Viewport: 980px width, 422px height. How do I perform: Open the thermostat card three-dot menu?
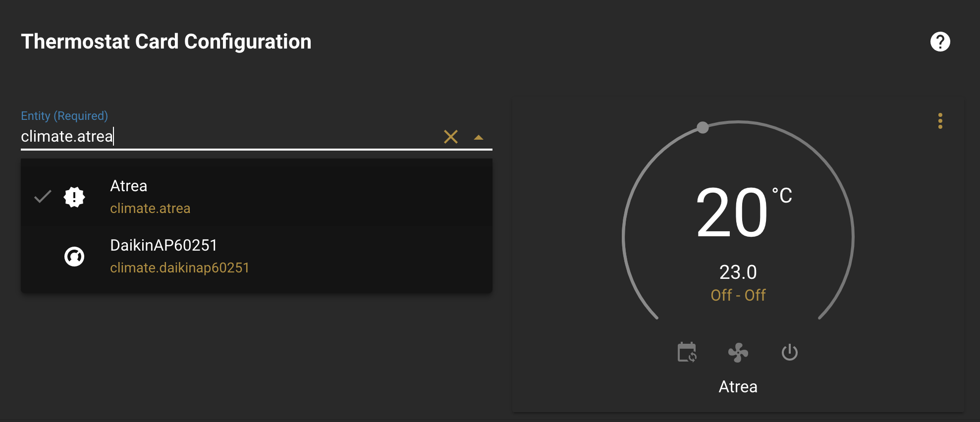click(940, 121)
